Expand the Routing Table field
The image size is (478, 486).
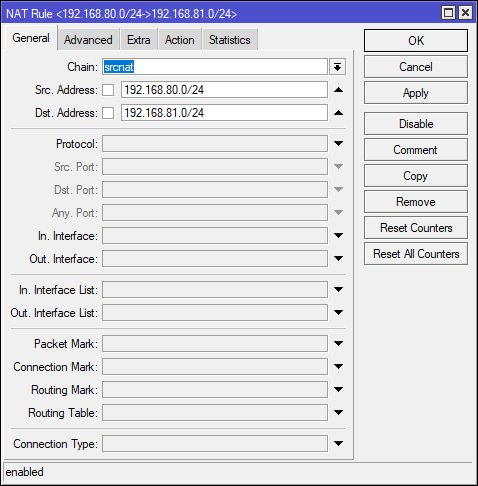coord(338,413)
